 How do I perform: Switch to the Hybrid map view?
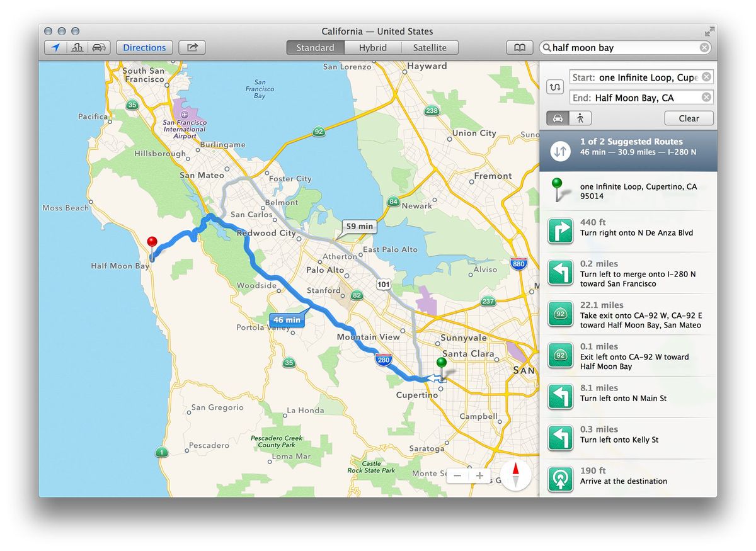tap(372, 47)
